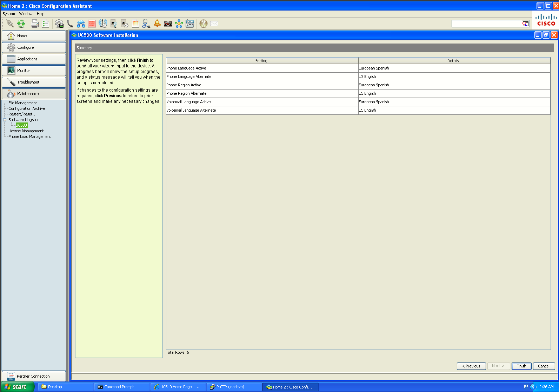Switch to Command Prompt taskbar item

(122, 387)
